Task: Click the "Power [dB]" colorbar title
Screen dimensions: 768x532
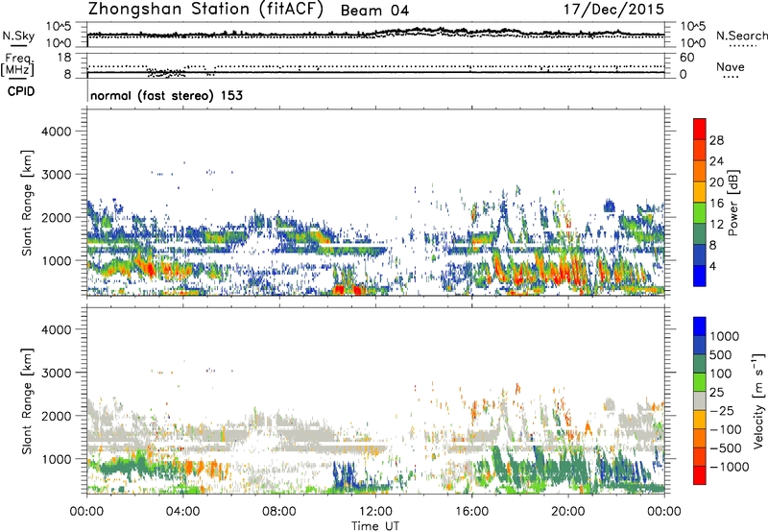Action: 732,203
